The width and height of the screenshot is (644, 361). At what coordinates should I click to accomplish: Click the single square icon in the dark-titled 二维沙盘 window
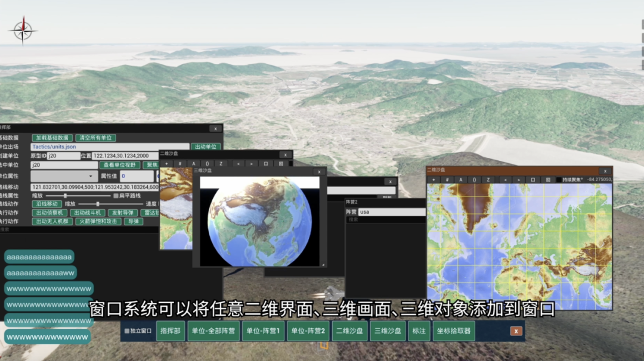click(266, 164)
